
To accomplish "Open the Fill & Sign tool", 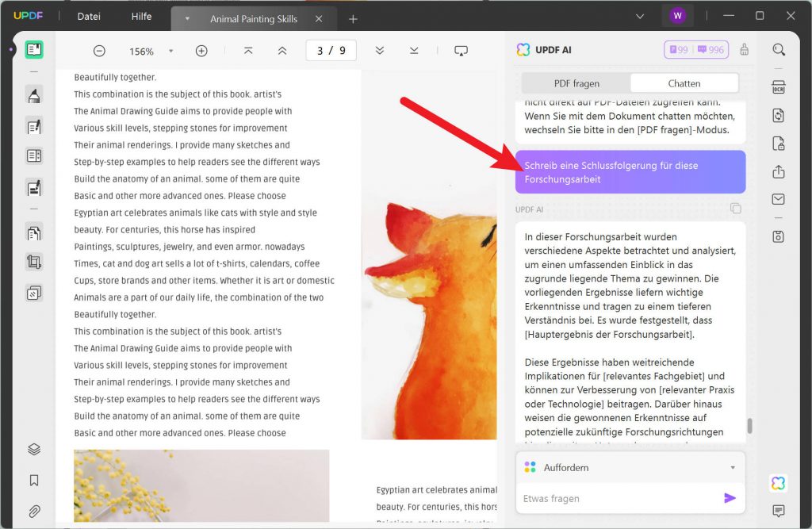I will [x=34, y=187].
